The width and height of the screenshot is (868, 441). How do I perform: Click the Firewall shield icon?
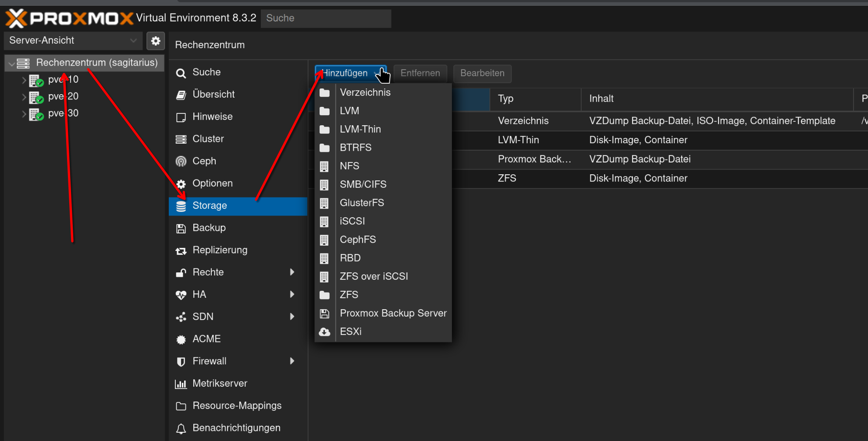tap(181, 362)
